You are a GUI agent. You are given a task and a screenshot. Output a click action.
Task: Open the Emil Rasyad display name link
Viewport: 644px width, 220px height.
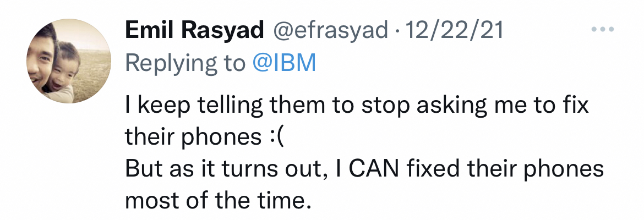[194, 31]
